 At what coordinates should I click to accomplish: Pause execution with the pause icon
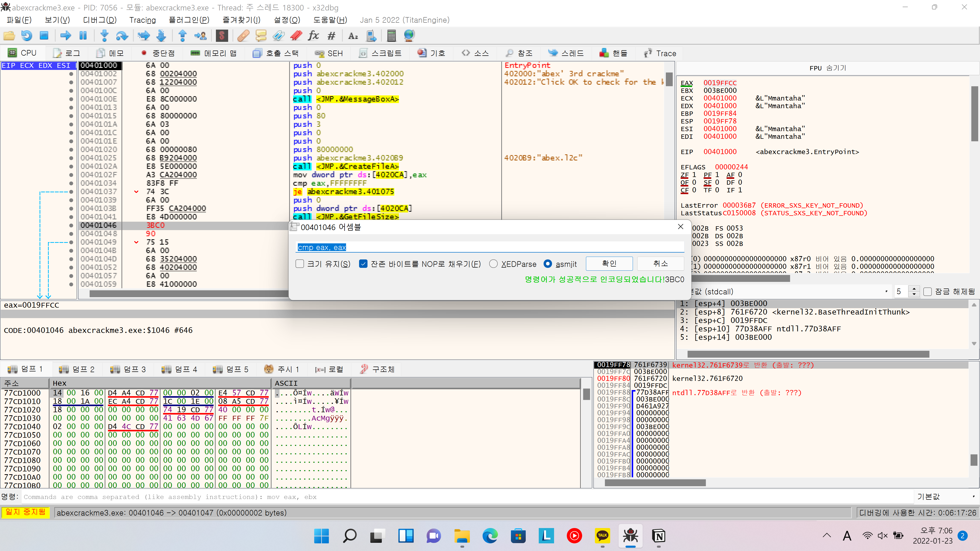83,36
